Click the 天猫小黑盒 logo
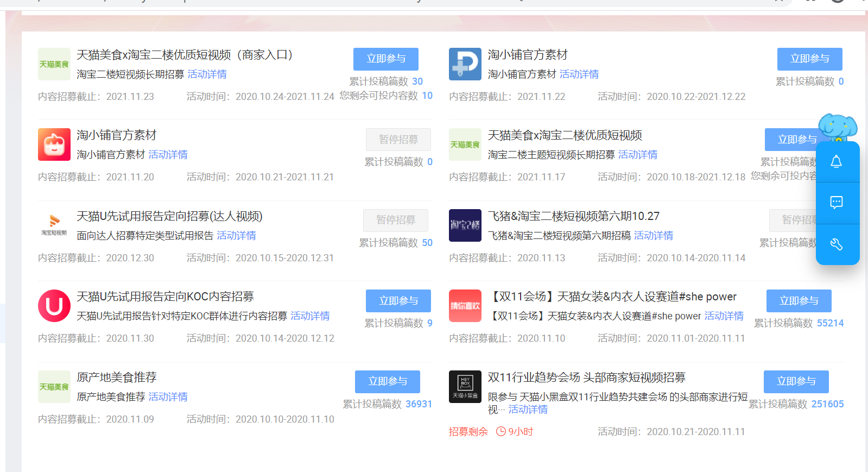Screen dimensions: 868x472 tap(465, 387)
